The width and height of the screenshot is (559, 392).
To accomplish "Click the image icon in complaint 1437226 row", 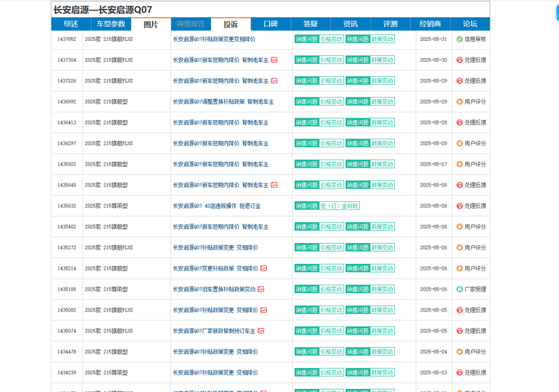I will pyautogui.click(x=274, y=81).
